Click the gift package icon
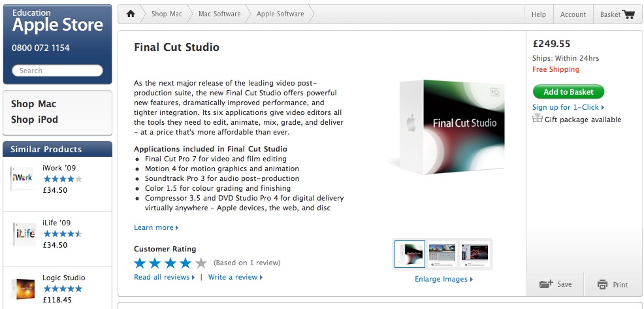This screenshot has width=644, height=309. pyautogui.click(x=538, y=118)
